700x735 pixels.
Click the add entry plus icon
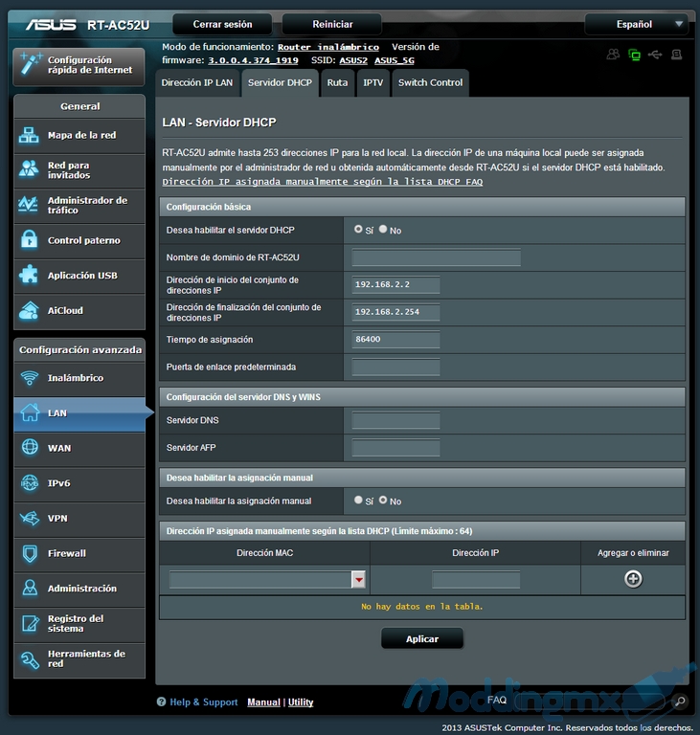point(633,579)
